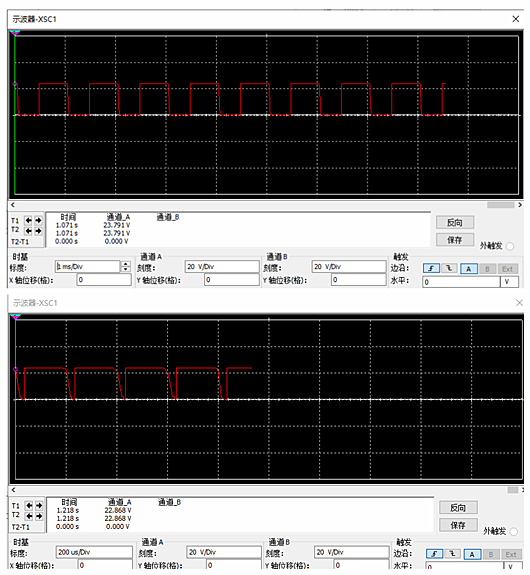Screen dimensions: 530x575
Task: Click bottom oscilloscope 保存 save button
Action: tap(458, 525)
